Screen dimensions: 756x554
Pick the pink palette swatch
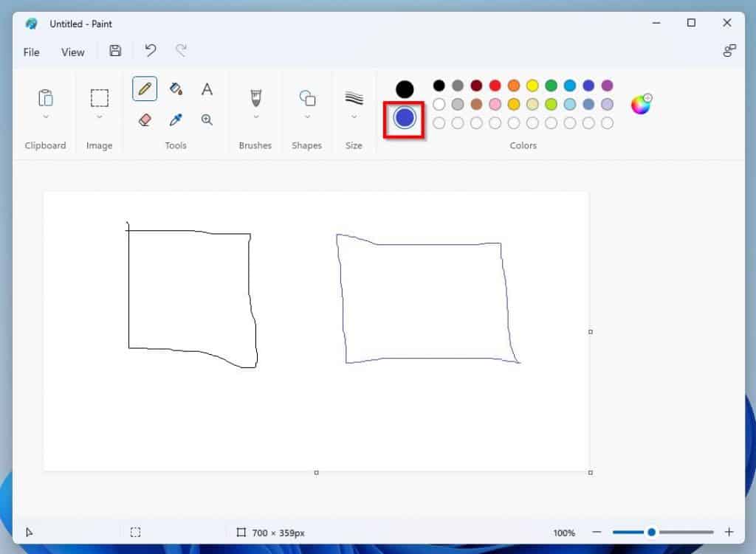click(495, 104)
